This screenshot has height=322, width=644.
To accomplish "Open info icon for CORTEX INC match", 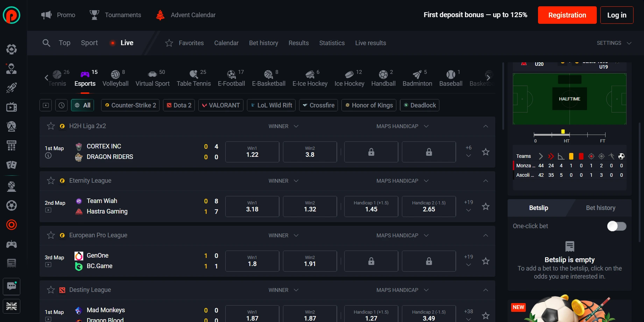I will [48, 155].
